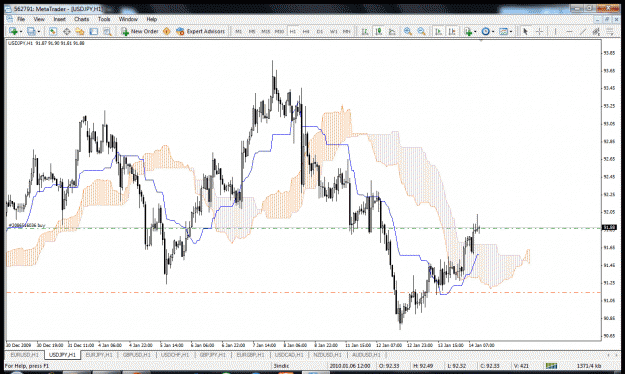Zoom in on the chart
Image resolution: width=625 pixels, height=374 pixels.
pos(408,31)
